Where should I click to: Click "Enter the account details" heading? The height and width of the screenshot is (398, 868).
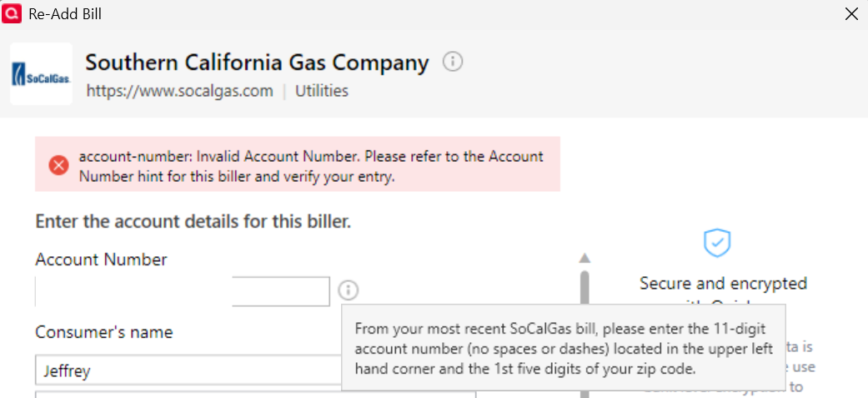click(193, 222)
